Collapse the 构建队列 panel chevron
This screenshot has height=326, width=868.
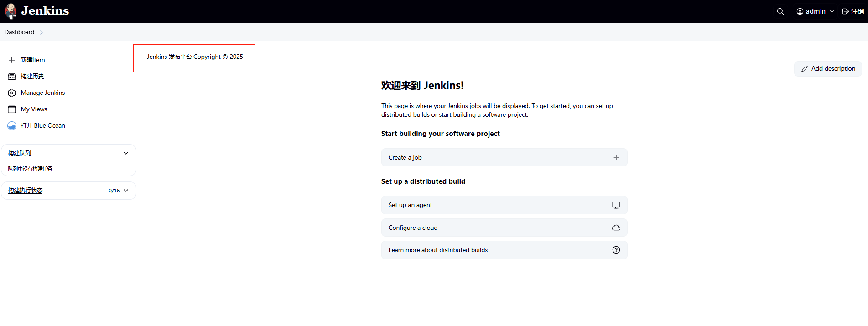tap(126, 153)
